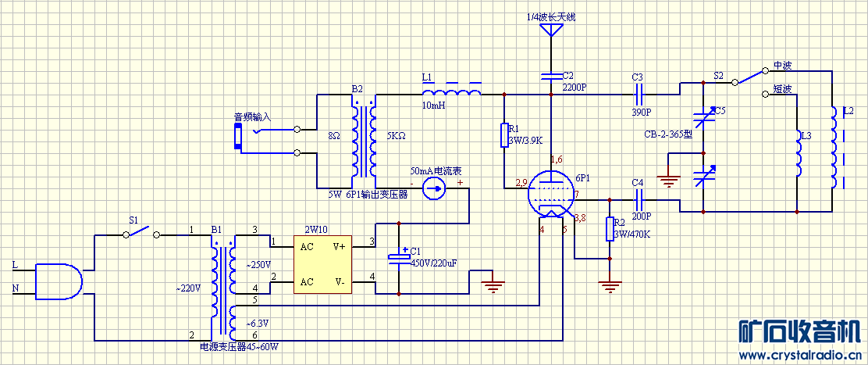This screenshot has height=365, width=868.
Task: Click the 6P1 tube name label
Action: (x=583, y=178)
